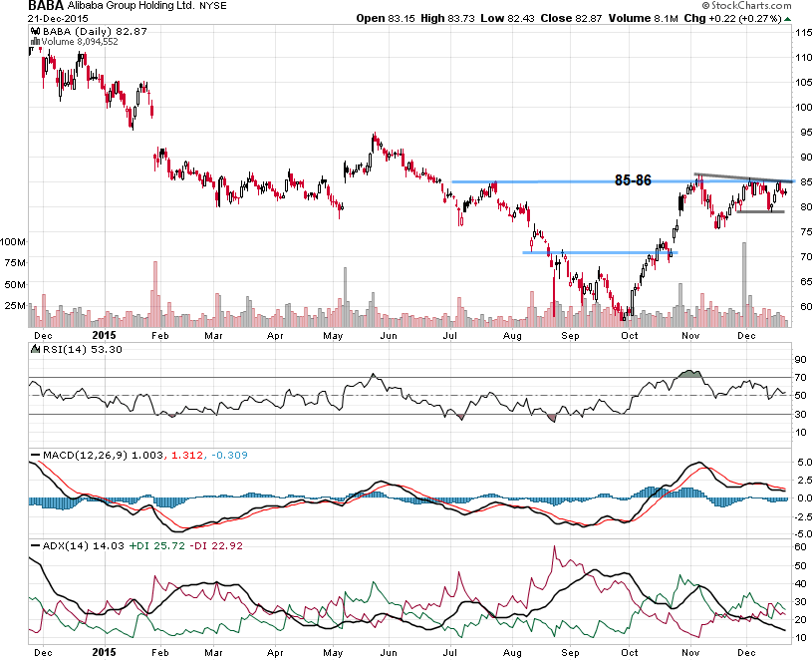Image resolution: width=812 pixels, height=660 pixels.
Task: Click the candlestick icon beside BABA (Daily)
Action: pos(36,32)
